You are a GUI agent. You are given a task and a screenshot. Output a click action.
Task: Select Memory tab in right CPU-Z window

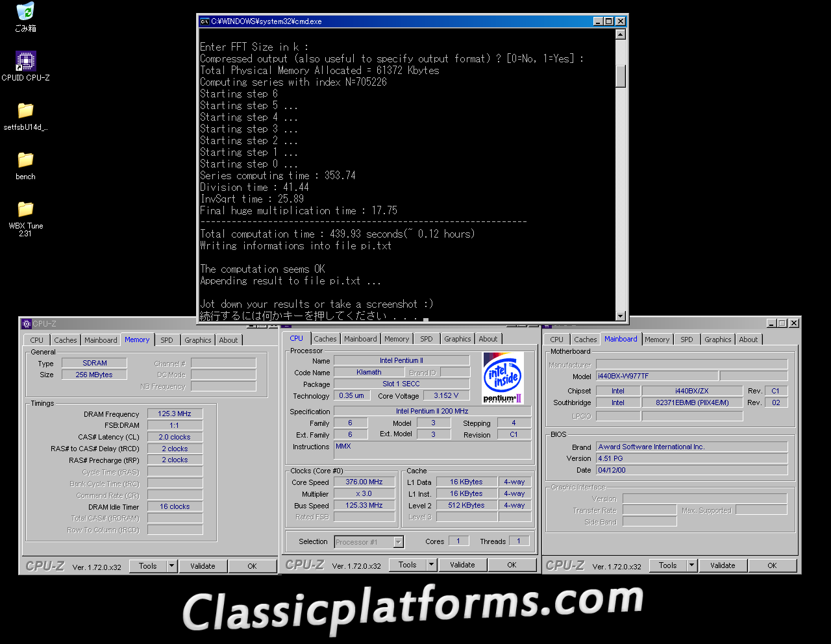click(x=657, y=340)
